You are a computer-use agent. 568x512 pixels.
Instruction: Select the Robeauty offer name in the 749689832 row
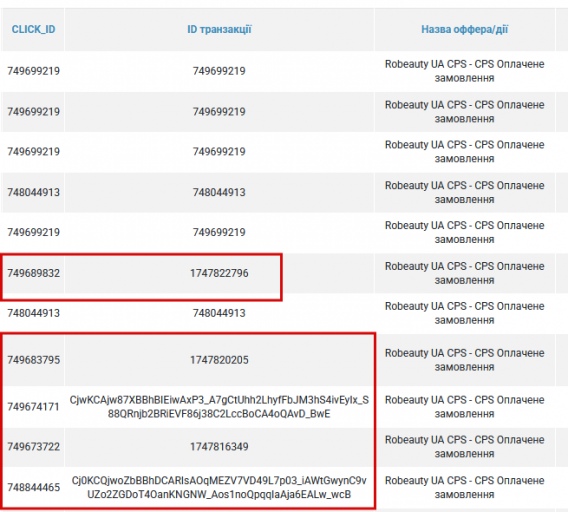click(464, 273)
